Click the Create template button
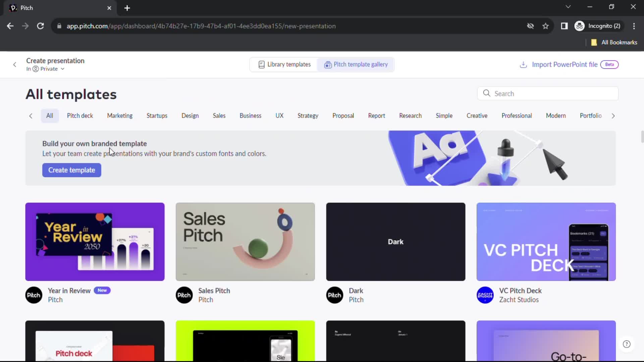This screenshot has height=362, width=644. point(72,170)
